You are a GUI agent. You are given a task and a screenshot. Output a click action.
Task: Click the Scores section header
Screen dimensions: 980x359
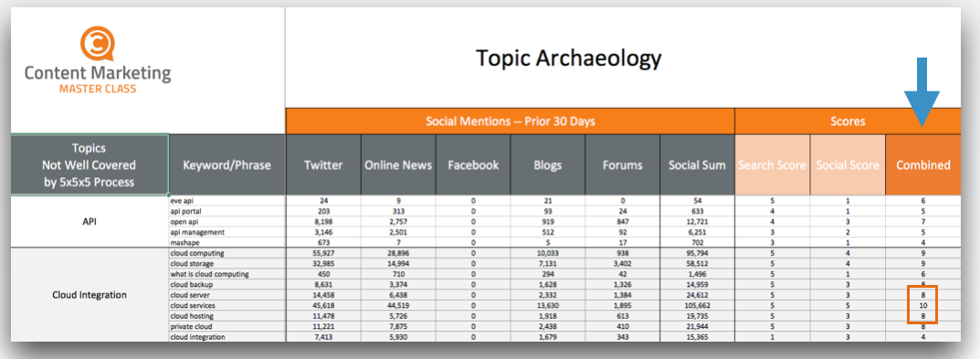click(848, 121)
